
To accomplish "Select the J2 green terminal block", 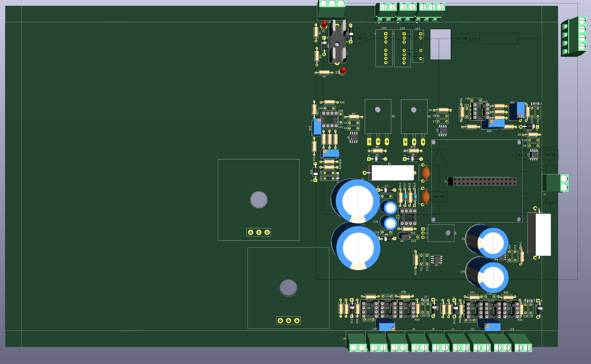I will [x=555, y=183].
